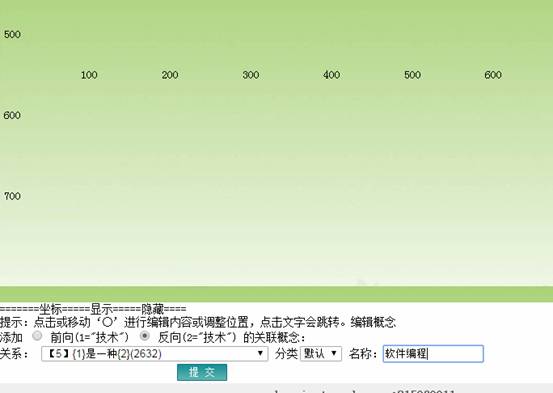
Task: Click the vertical axis label 500
Action: pyautogui.click(x=12, y=34)
